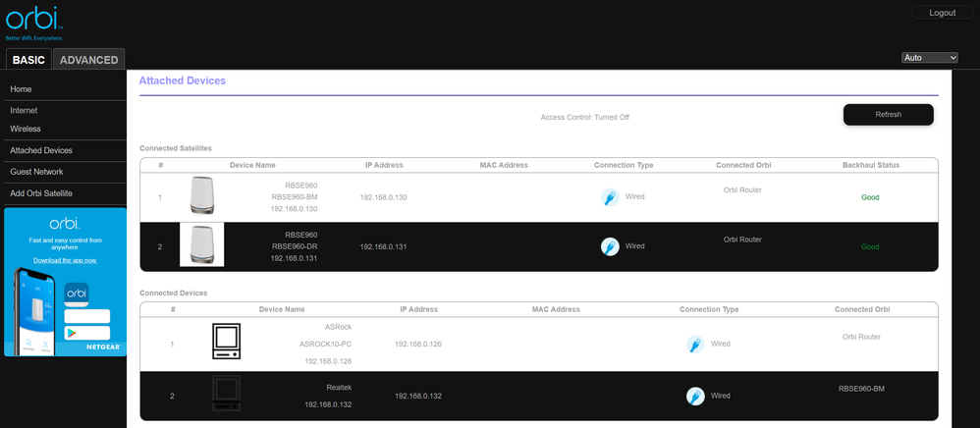
Task: Click the Connected Satellites section label
Action: tap(176, 148)
